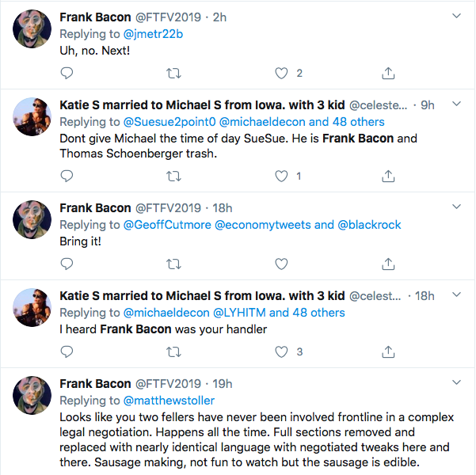Share the 'Dont give Michael' tweet

pos(388,176)
